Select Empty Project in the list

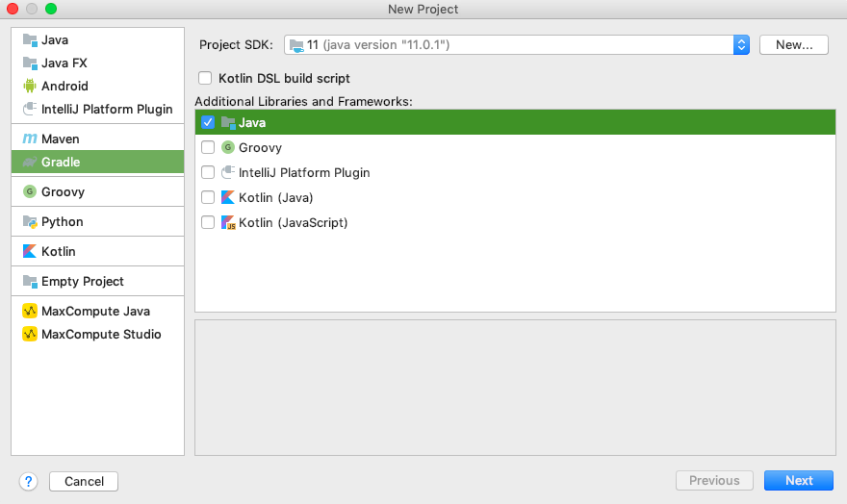82,282
